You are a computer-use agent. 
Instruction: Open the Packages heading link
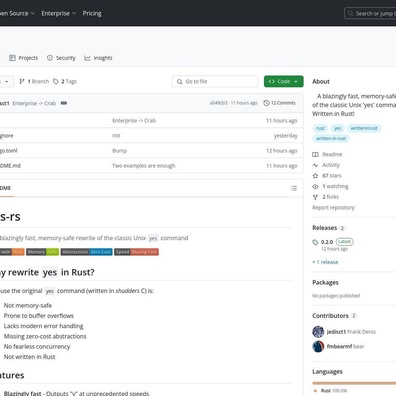coord(325,282)
